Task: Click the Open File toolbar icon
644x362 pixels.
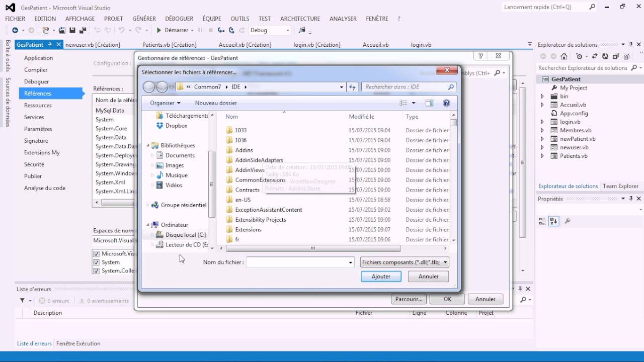Action: click(62, 30)
